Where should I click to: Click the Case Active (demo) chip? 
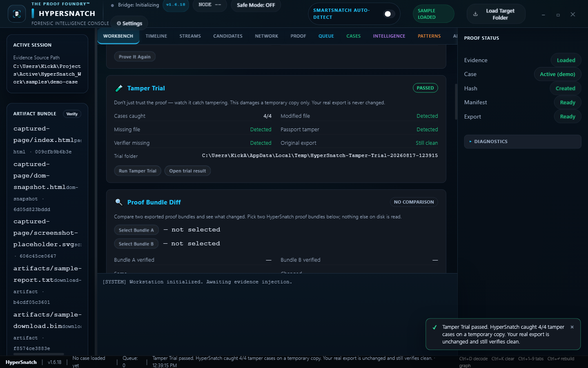point(557,74)
